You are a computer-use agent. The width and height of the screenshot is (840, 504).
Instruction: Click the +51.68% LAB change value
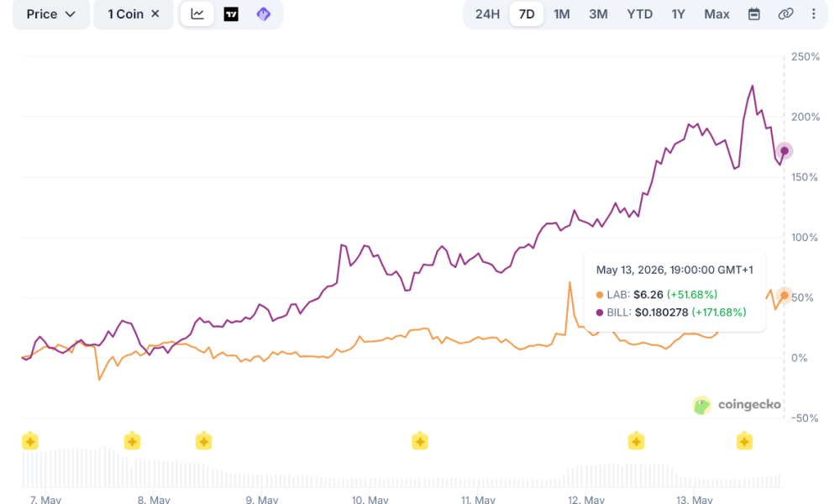pyautogui.click(x=691, y=295)
